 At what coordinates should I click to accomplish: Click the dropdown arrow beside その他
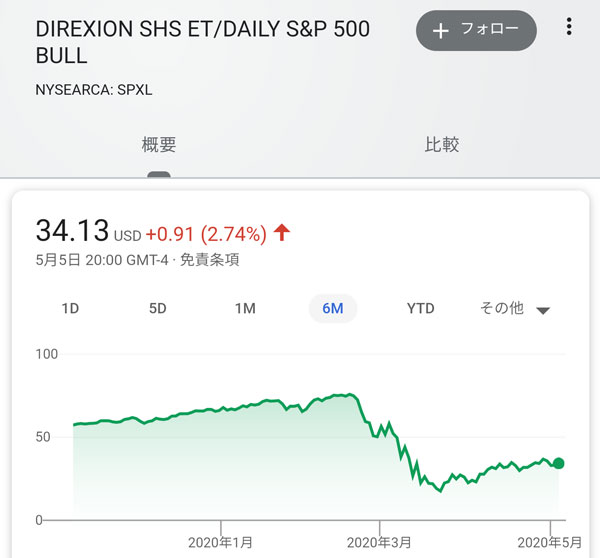pos(543,310)
